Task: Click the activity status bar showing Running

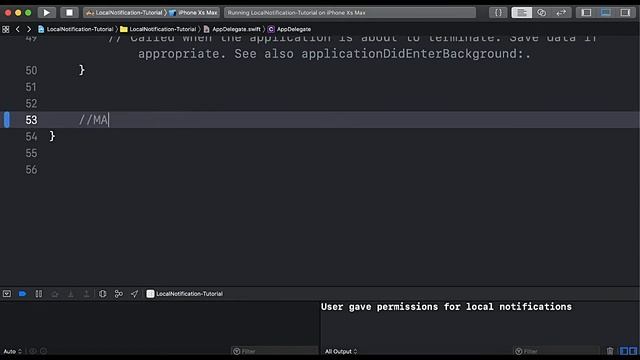Action: (350, 13)
